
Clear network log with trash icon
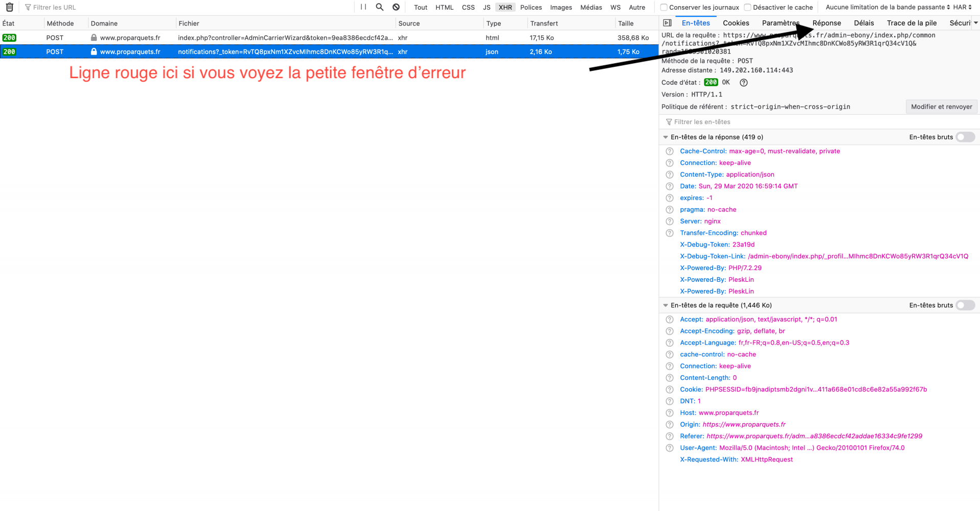pyautogui.click(x=9, y=7)
